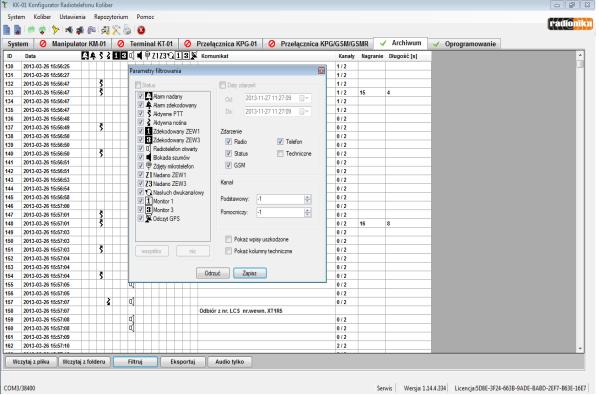The width and height of the screenshot is (599, 395).
Task: Click the Wczytaj z folderu button
Action: tap(84, 361)
